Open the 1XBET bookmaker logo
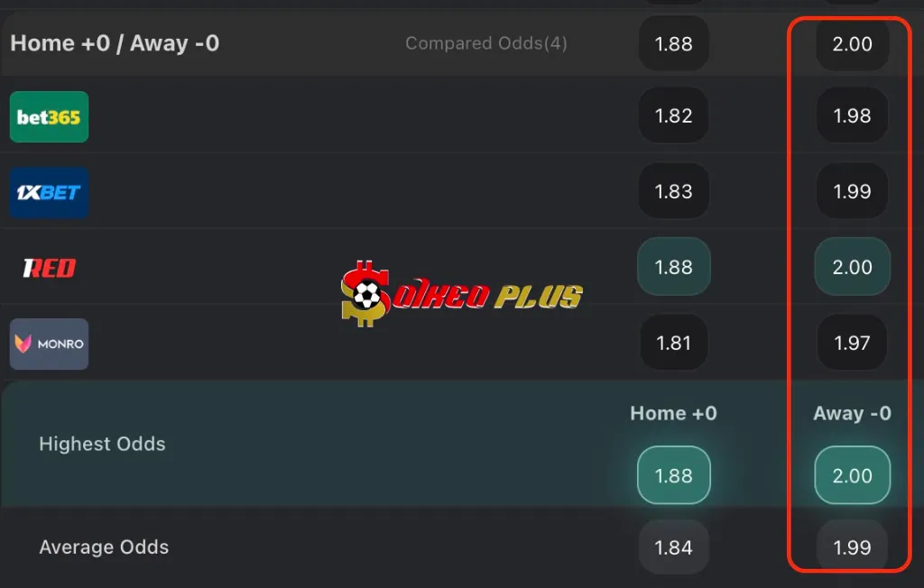 tap(49, 192)
